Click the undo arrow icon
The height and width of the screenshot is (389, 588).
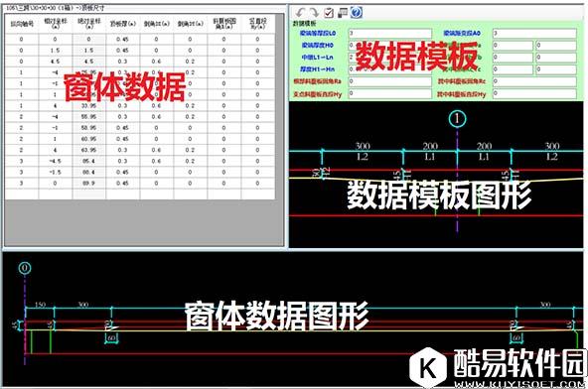[x=300, y=12]
